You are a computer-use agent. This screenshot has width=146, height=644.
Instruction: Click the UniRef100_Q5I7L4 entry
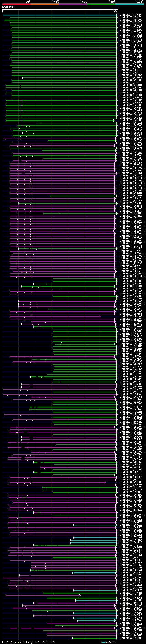(x=131, y=118)
